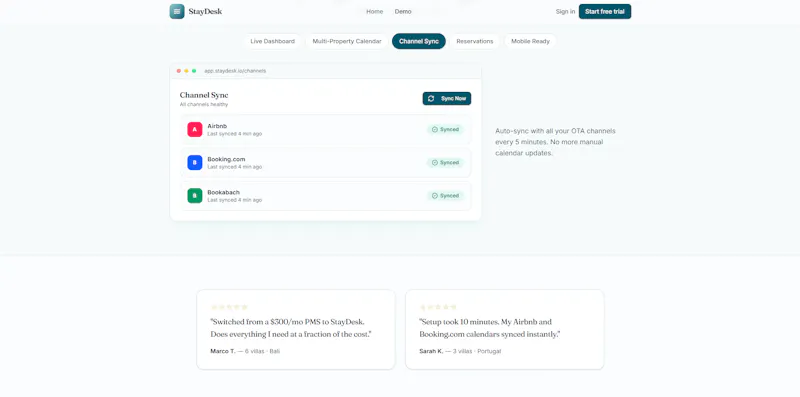This screenshot has height=397, width=800.
Task: Click the Bookabach channel name
Action: (223, 192)
